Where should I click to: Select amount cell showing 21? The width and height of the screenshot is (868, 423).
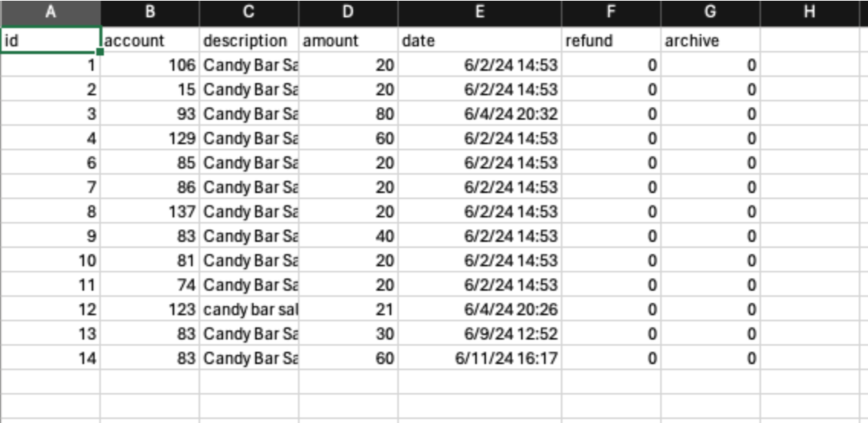tap(348, 310)
